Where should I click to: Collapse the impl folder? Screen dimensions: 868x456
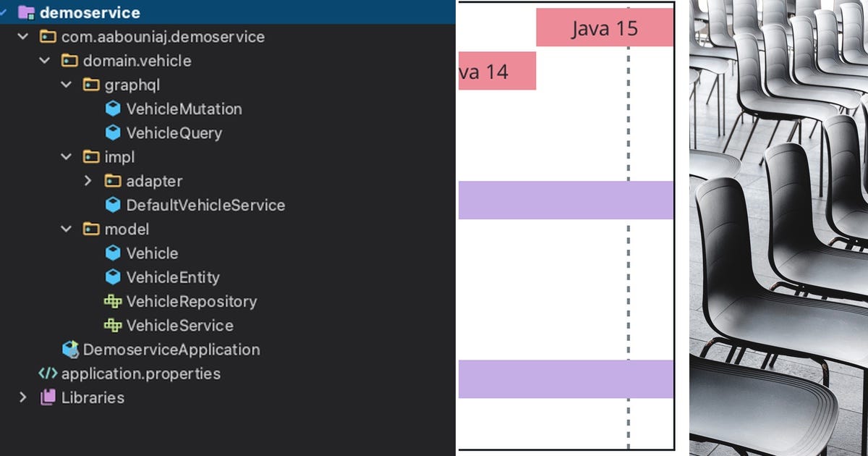(67, 156)
